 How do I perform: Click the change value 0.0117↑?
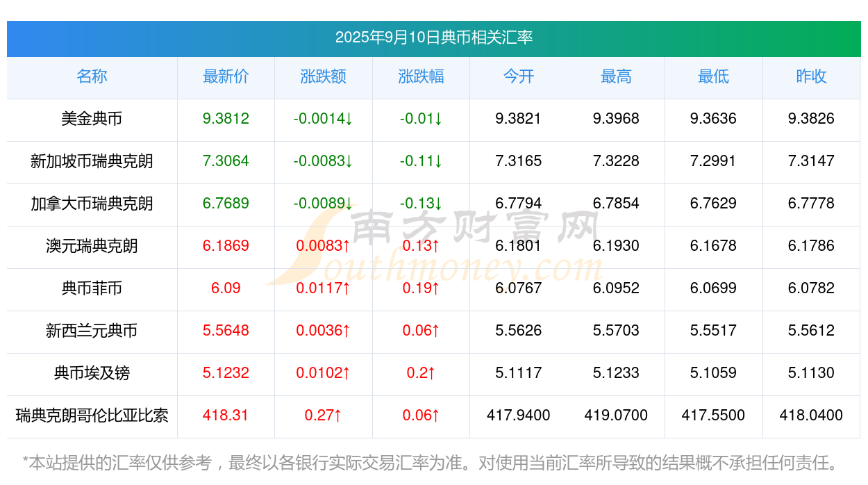click(x=324, y=288)
